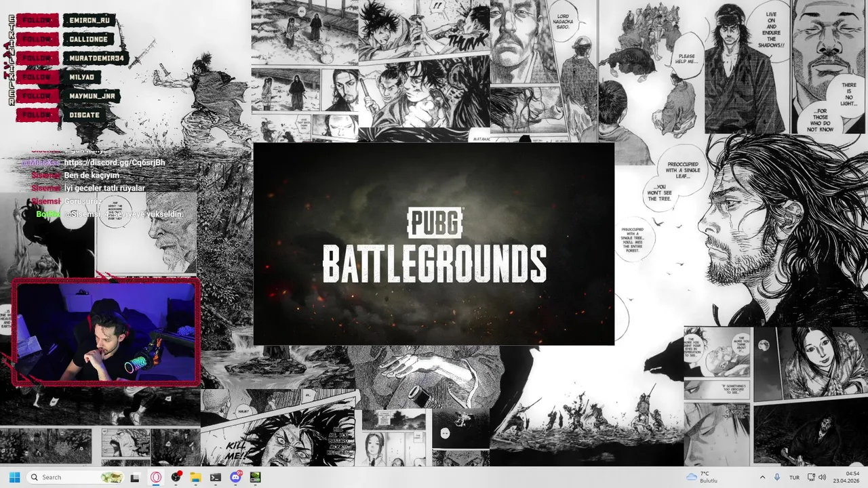Open the weather widget showing 7°C Bulutlu
This screenshot has height=488, width=868.
703,477
